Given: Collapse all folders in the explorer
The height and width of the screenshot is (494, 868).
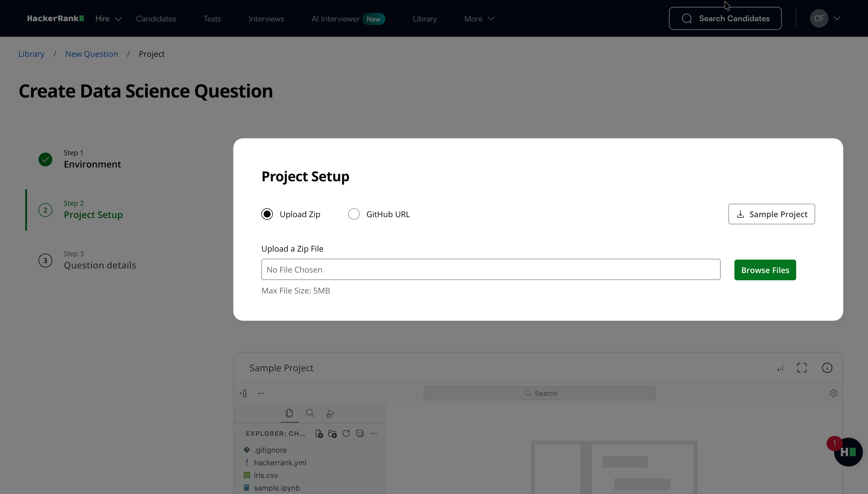Looking at the screenshot, I should (360, 433).
